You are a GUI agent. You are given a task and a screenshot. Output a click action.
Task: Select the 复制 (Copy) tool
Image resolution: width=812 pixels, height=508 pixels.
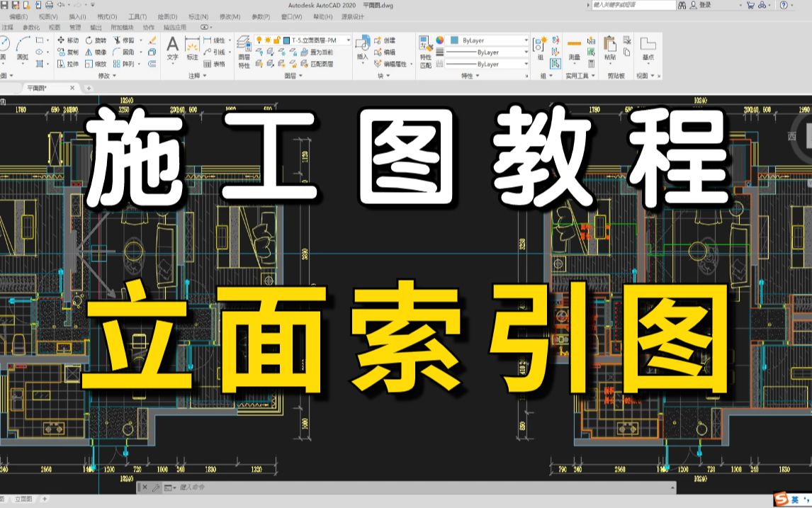pyautogui.click(x=71, y=52)
